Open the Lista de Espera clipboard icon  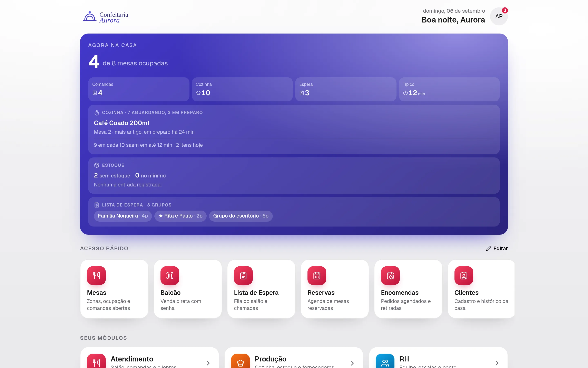pyautogui.click(x=243, y=275)
